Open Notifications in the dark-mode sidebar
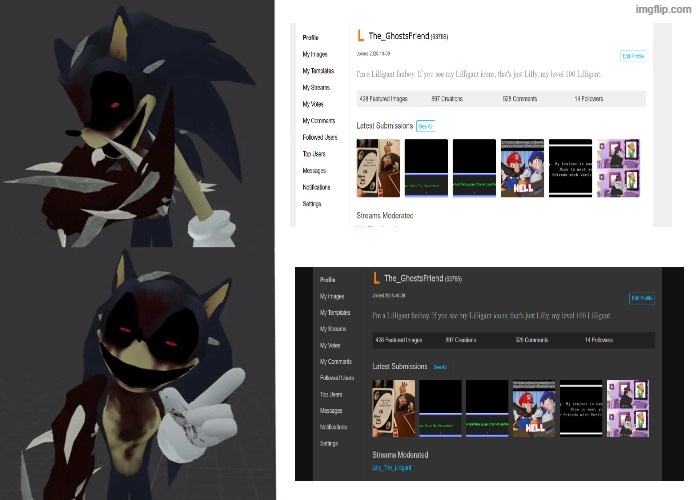Image resolution: width=696 pixels, height=500 pixels. point(333,427)
